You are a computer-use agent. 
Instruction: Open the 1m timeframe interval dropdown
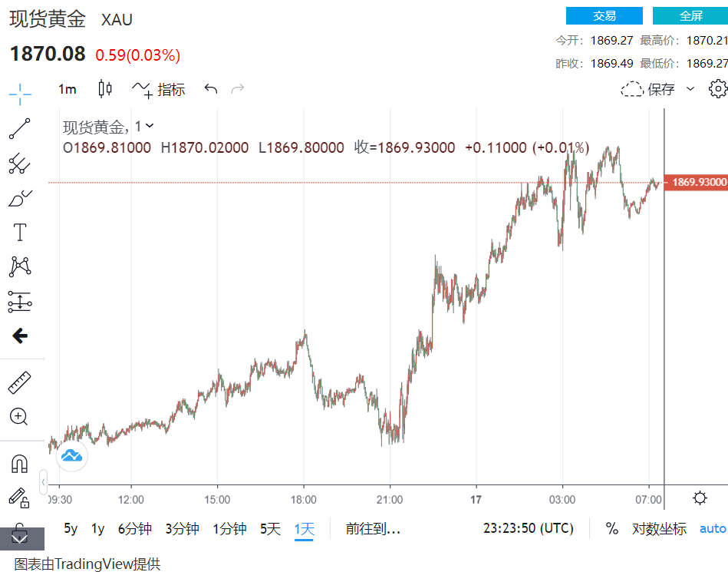68,89
